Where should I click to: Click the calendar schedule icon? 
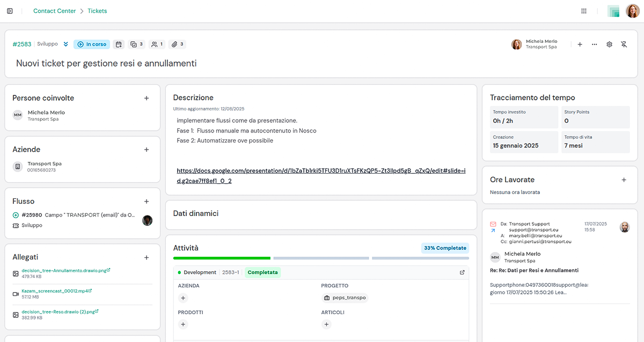click(x=119, y=44)
